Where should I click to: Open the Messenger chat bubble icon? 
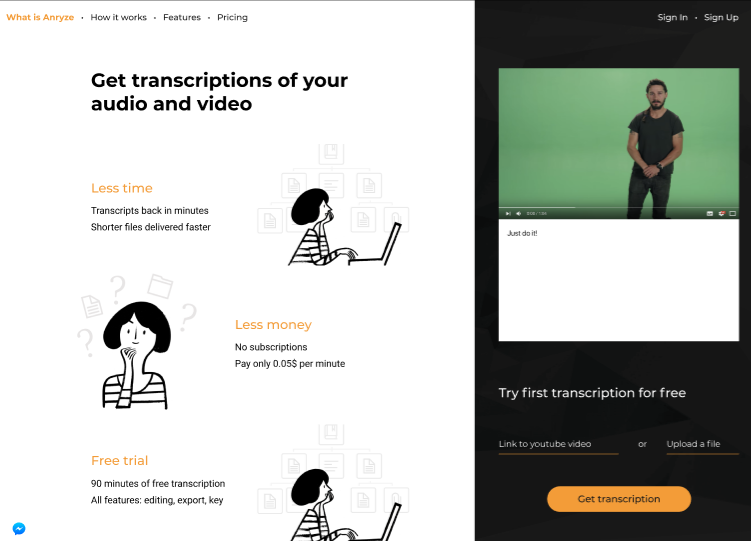coord(19,529)
